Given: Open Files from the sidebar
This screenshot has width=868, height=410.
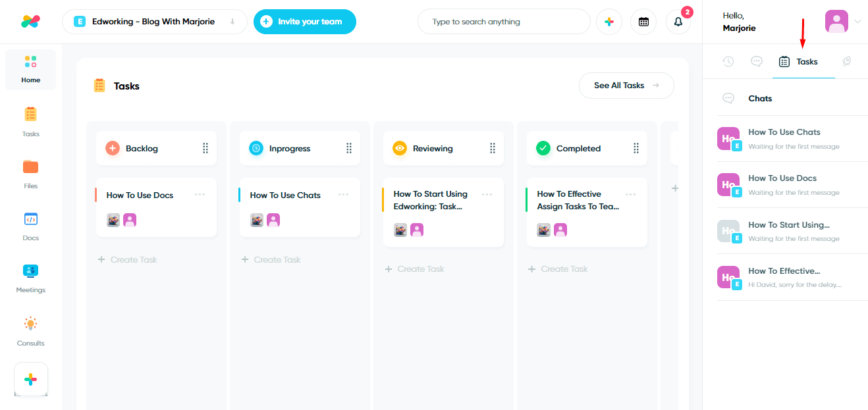Looking at the screenshot, I should pyautogui.click(x=30, y=174).
